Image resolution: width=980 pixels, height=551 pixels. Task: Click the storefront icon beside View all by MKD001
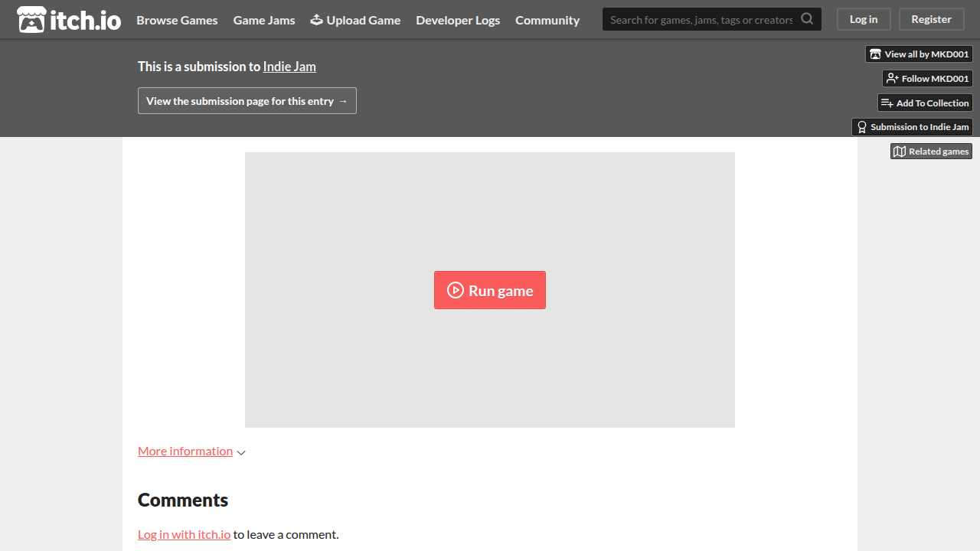(x=875, y=54)
